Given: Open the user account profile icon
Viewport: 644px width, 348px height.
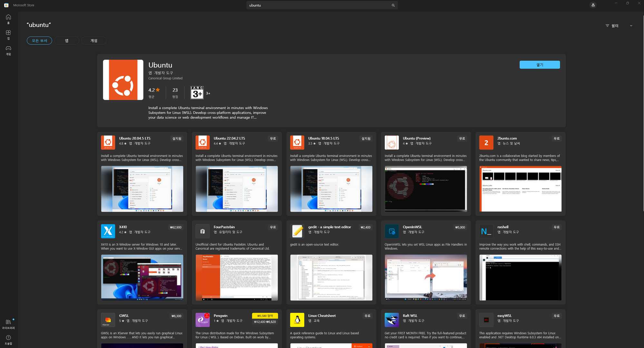Looking at the screenshot, I should (x=593, y=5).
